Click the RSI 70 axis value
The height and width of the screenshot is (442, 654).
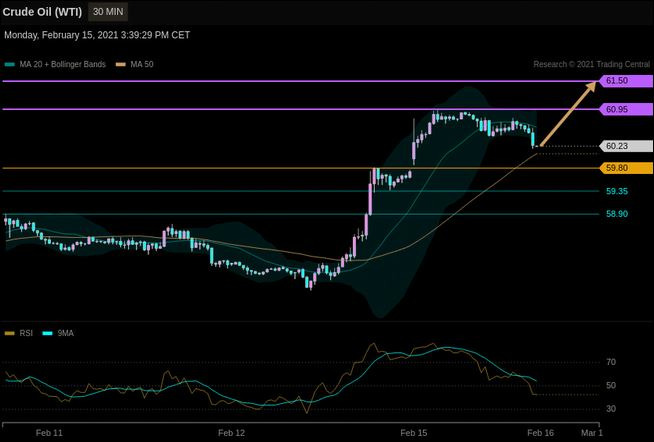(611, 362)
